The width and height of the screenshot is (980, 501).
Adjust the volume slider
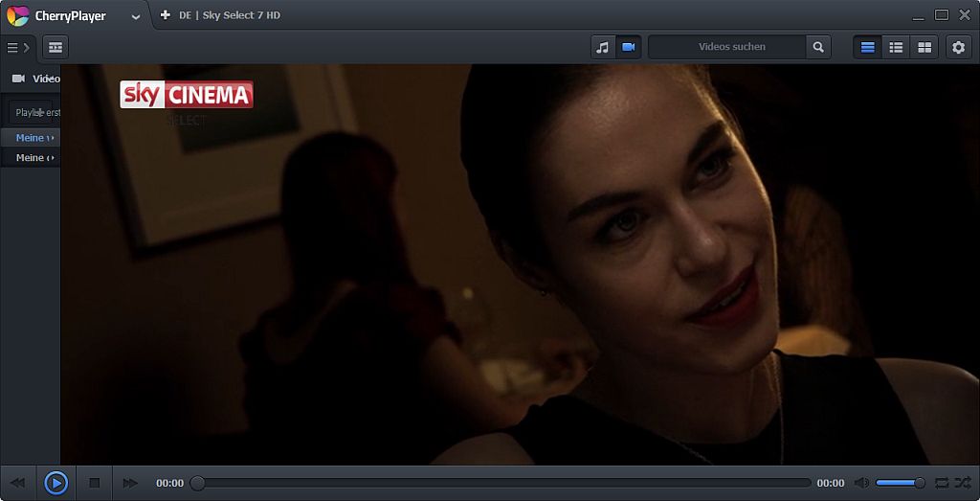[900, 483]
